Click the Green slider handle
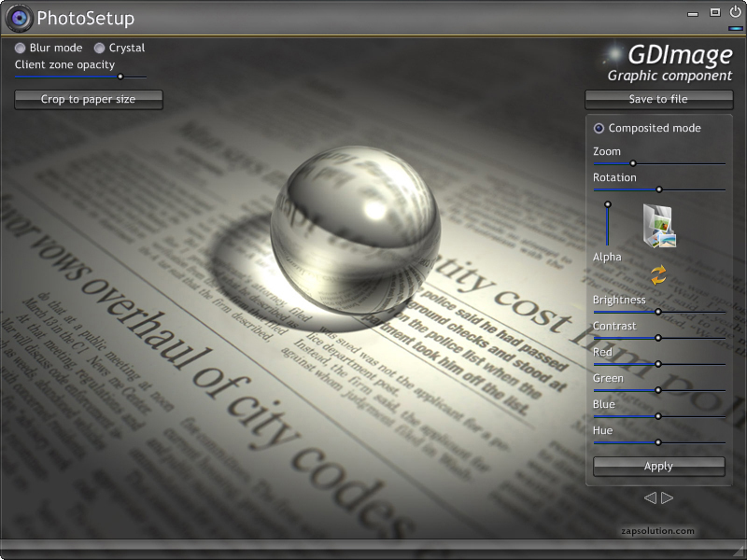The height and width of the screenshot is (560, 747). [658, 390]
